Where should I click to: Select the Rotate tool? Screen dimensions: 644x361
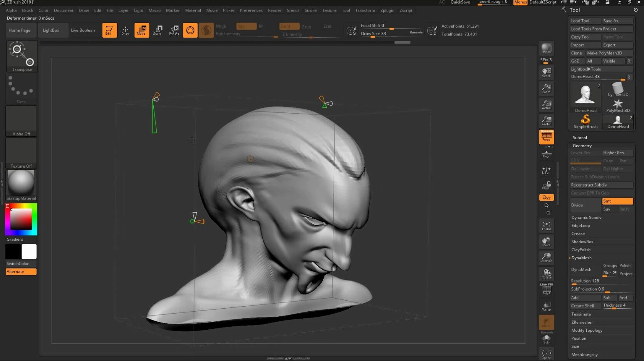click(x=174, y=30)
